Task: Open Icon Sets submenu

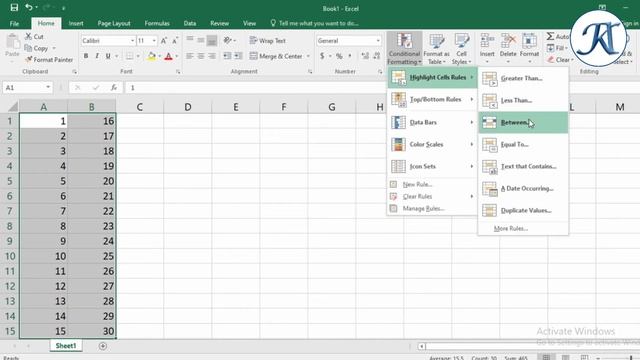Action: pos(432,166)
